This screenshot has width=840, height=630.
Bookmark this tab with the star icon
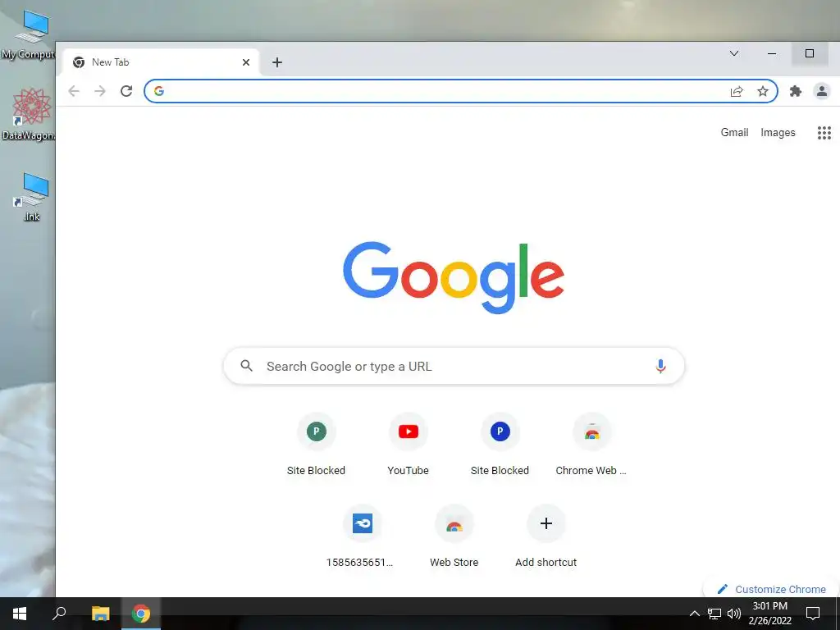tap(763, 92)
